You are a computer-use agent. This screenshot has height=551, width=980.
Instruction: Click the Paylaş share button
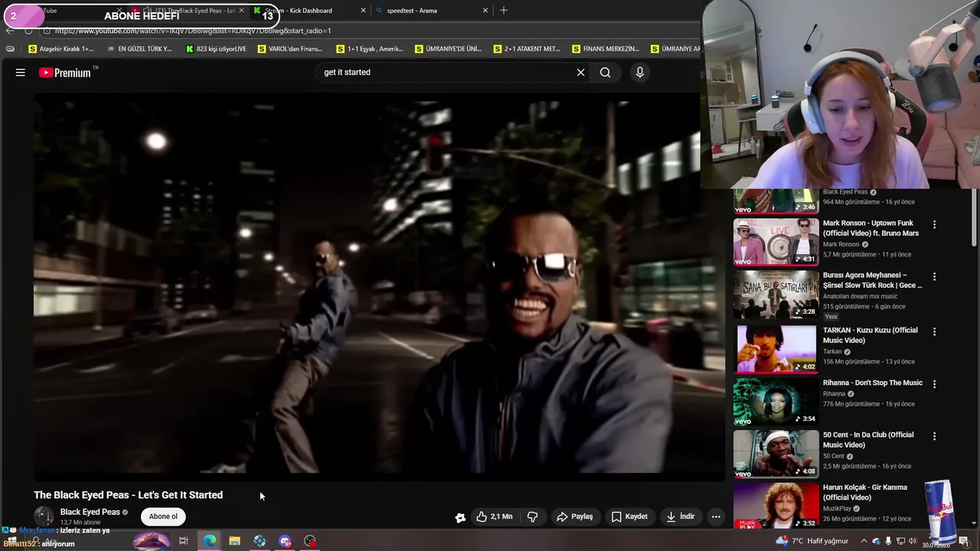point(574,517)
